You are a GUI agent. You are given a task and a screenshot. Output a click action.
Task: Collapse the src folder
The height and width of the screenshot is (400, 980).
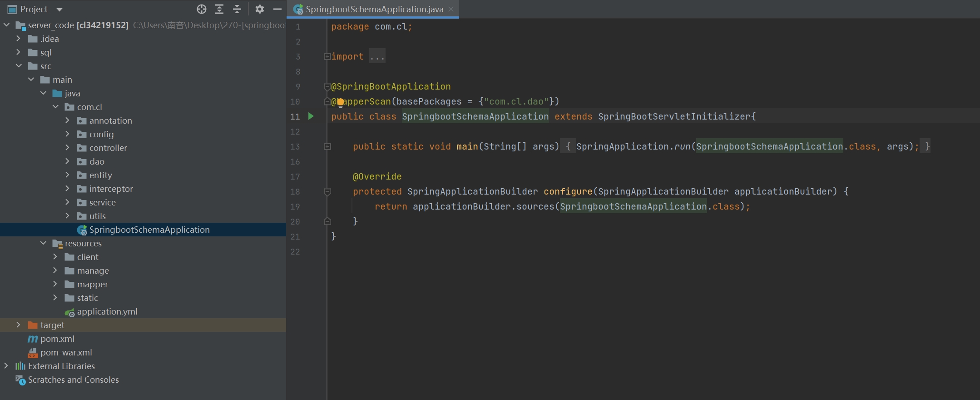tap(19, 66)
